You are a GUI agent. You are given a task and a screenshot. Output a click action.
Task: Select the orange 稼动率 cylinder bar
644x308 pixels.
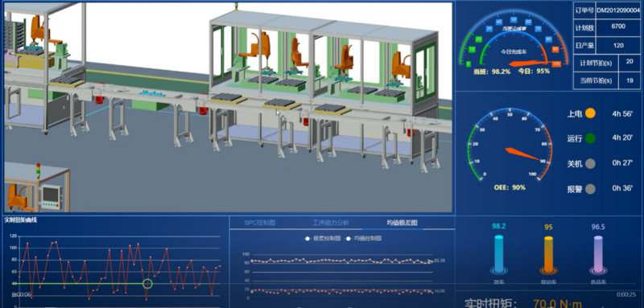548,255
